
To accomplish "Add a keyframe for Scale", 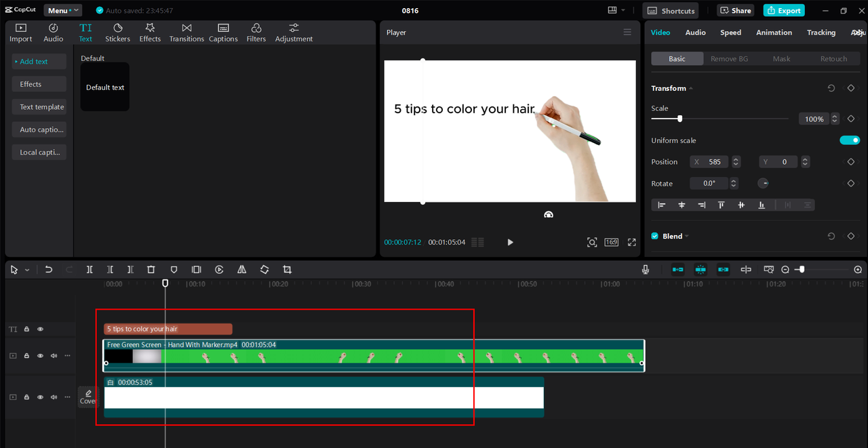I will click(851, 119).
